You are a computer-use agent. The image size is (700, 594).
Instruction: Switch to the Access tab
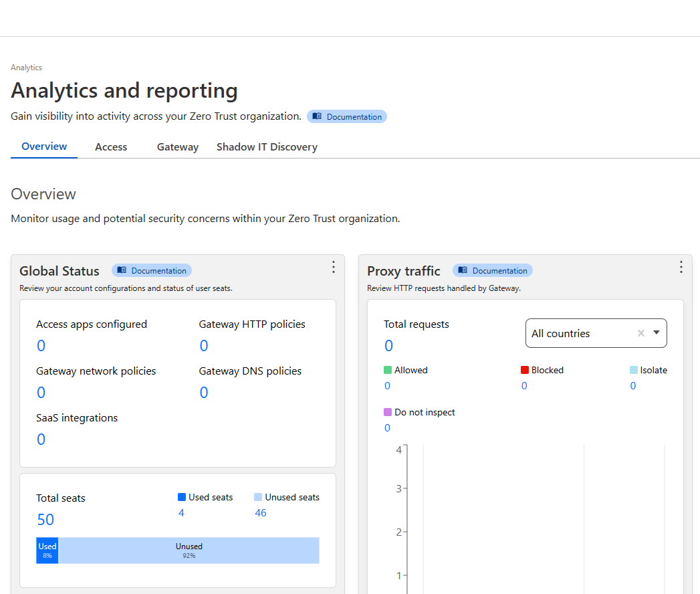click(x=111, y=147)
